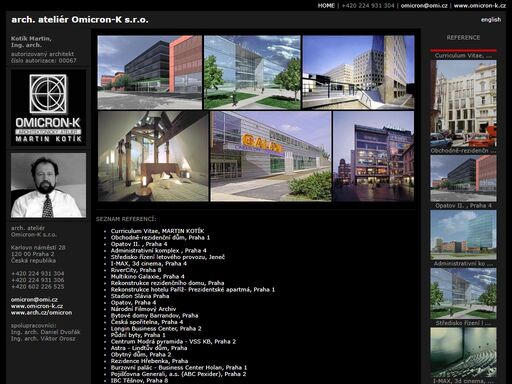Switch language to english
The image size is (512, 384).
pos(491,20)
